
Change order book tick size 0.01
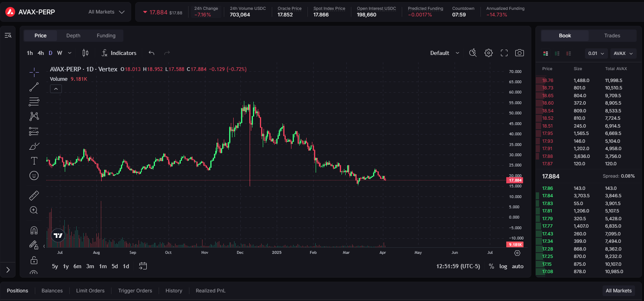tap(596, 53)
